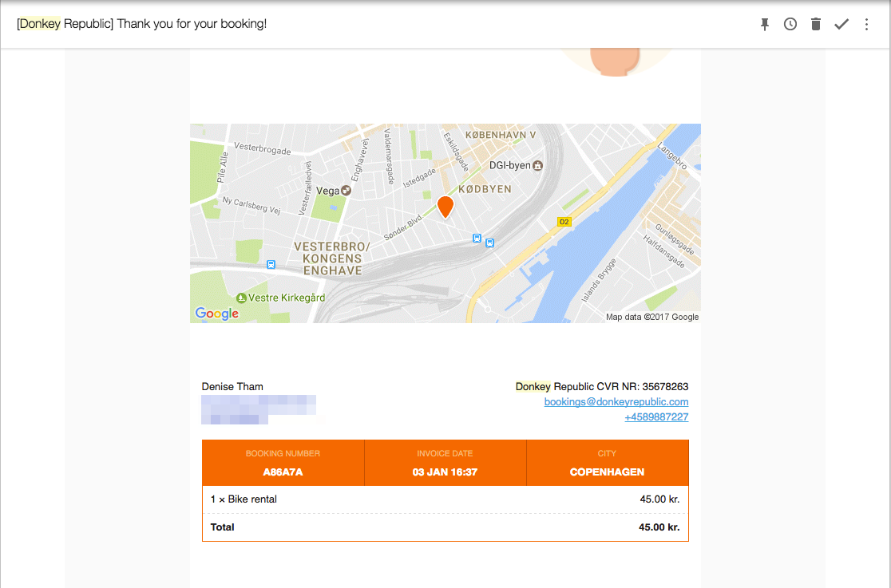Click Donkey Republic CVR NR text
Screen dimensions: 891x588
pyautogui.click(x=602, y=387)
